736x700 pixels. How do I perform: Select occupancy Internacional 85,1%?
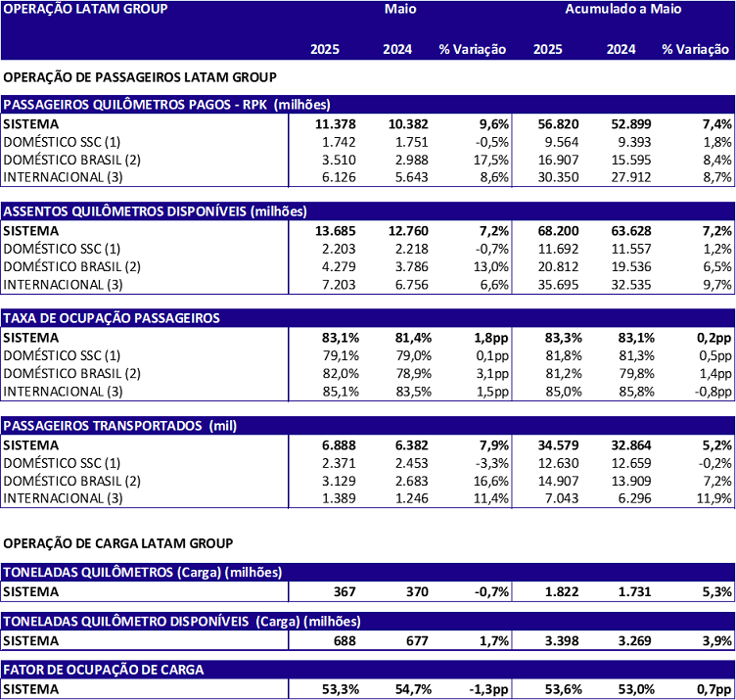341,392
